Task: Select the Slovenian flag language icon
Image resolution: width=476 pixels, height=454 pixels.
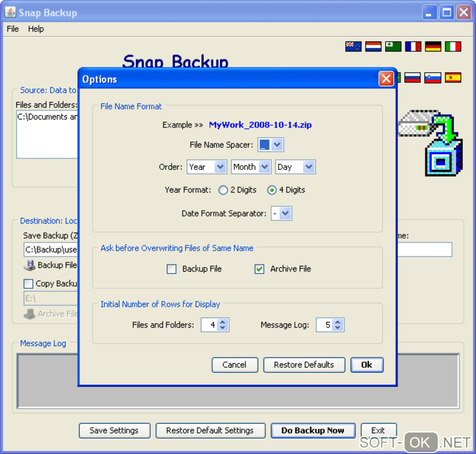Action: (x=433, y=78)
